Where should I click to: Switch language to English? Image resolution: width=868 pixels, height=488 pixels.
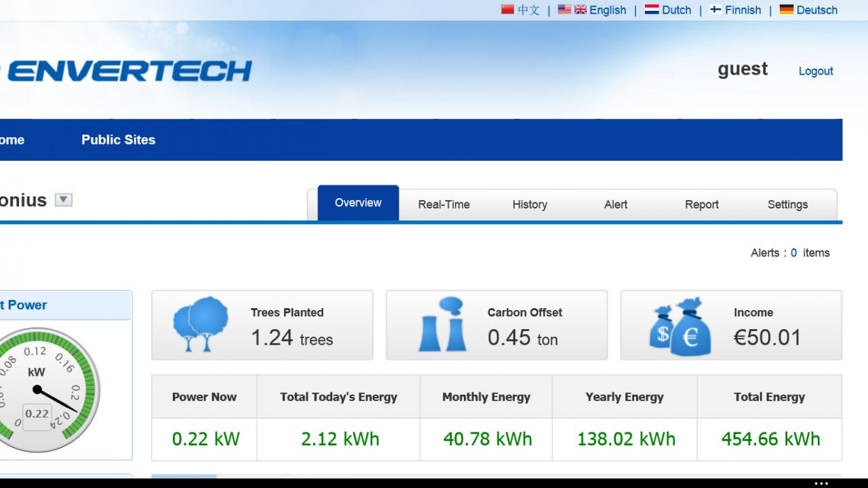pyautogui.click(x=608, y=10)
